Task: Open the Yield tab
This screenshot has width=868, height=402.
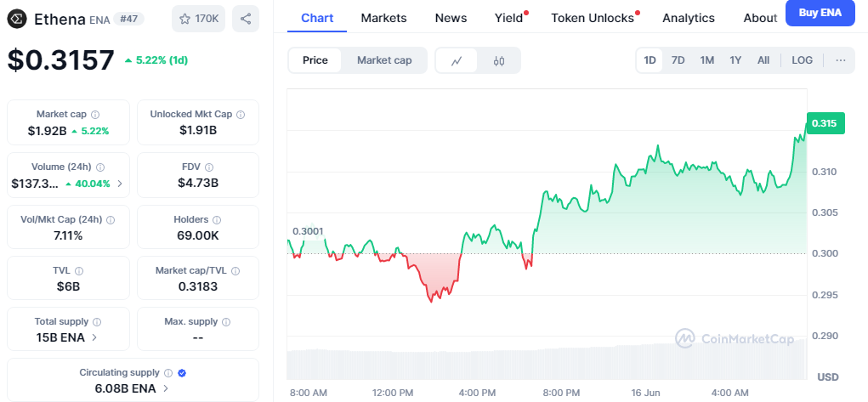Action: coord(509,19)
